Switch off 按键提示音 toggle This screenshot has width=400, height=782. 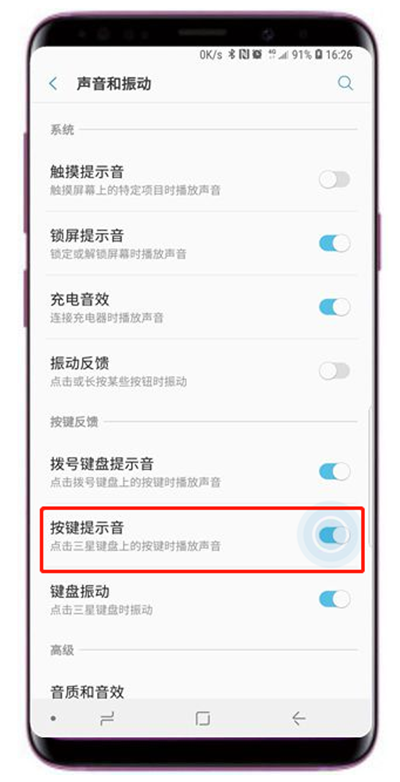click(335, 535)
